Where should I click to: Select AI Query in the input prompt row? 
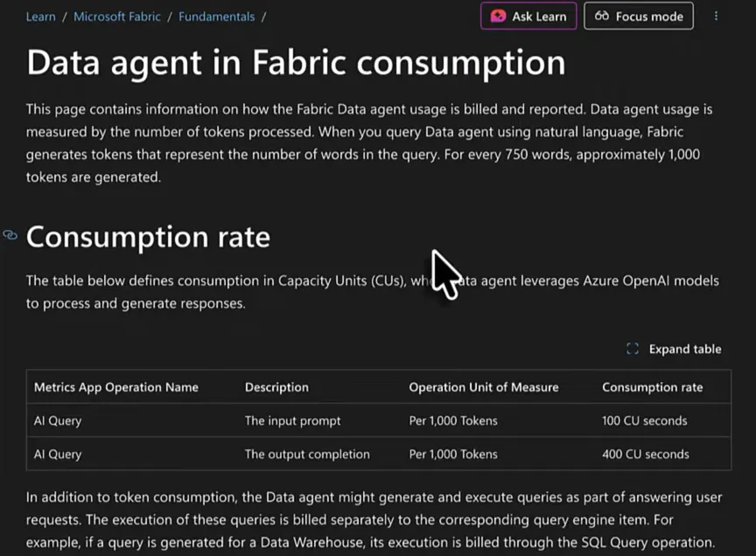(58, 420)
